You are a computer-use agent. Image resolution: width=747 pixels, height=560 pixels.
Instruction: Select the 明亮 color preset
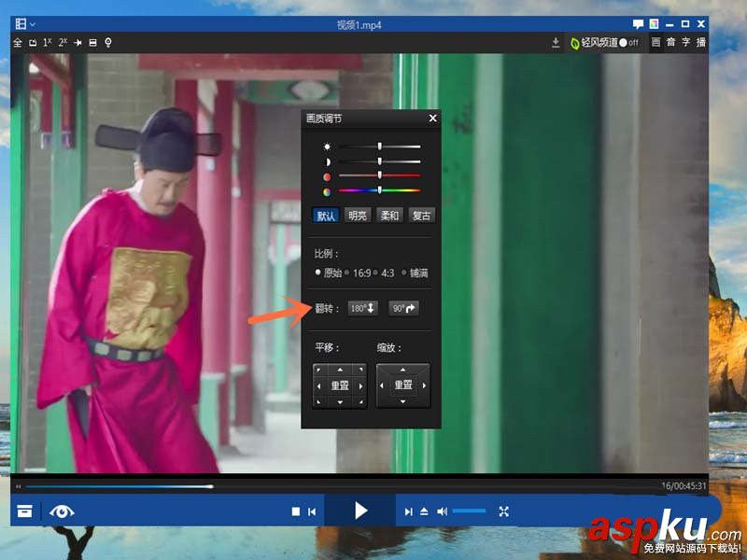356,215
